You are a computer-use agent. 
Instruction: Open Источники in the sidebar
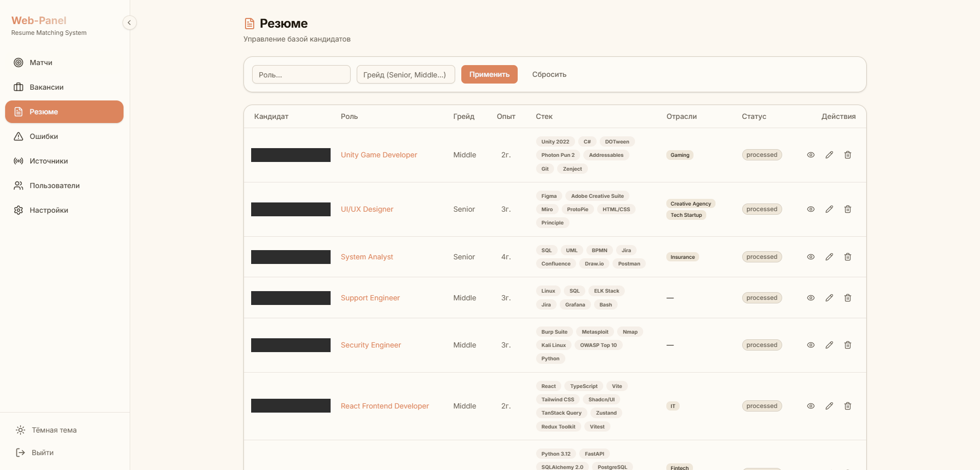click(x=64, y=161)
